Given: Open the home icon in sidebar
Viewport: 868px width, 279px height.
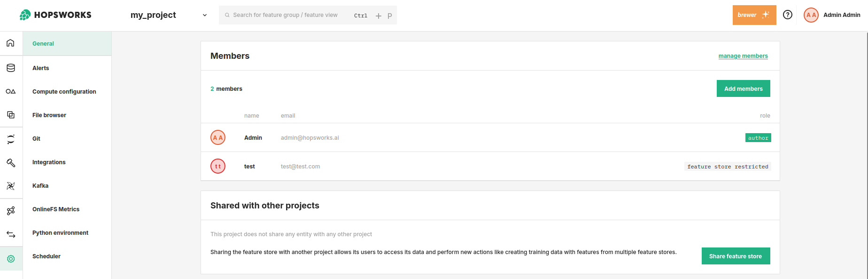Looking at the screenshot, I should [10, 43].
